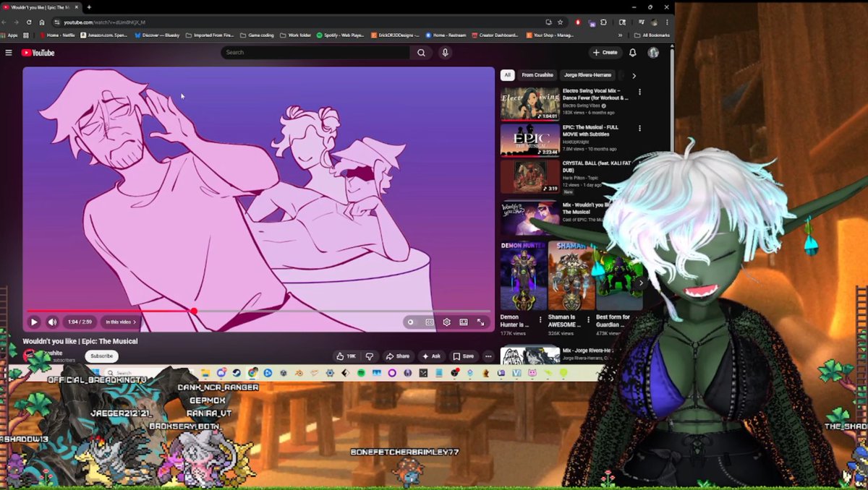Viewport: 868px width, 490px height.
Task: Open Spotify from the Windows taskbar
Action: tap(361, 373)
